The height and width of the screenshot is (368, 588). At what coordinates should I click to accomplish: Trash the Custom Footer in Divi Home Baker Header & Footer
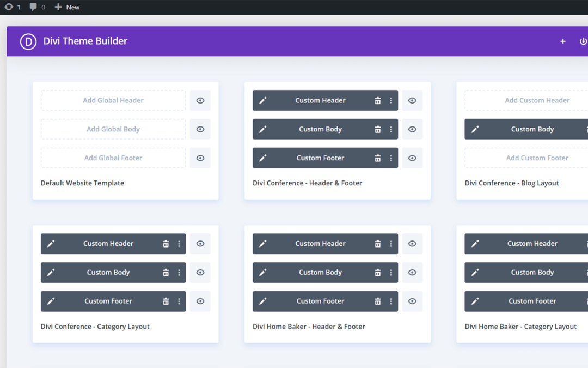pos(377,301)
